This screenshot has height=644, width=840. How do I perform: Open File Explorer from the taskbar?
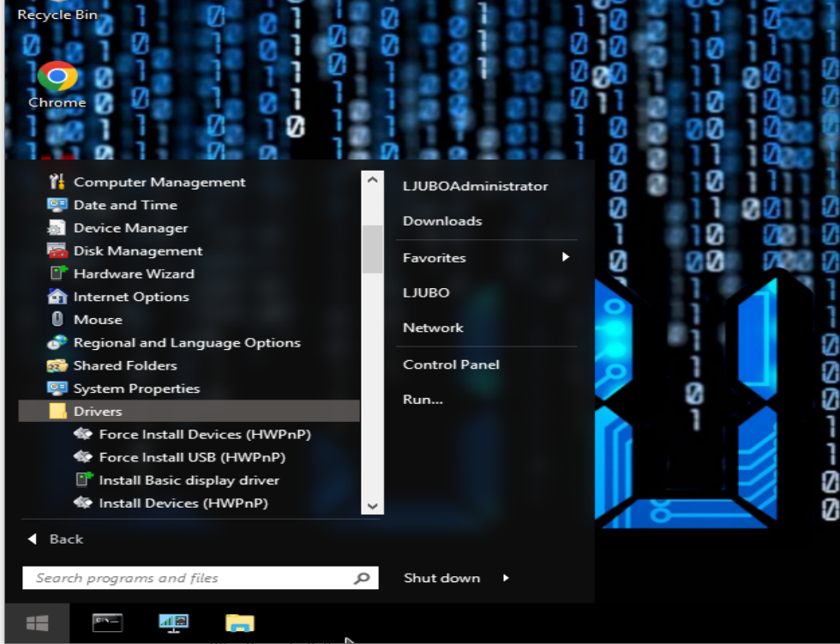pos(239,623)
